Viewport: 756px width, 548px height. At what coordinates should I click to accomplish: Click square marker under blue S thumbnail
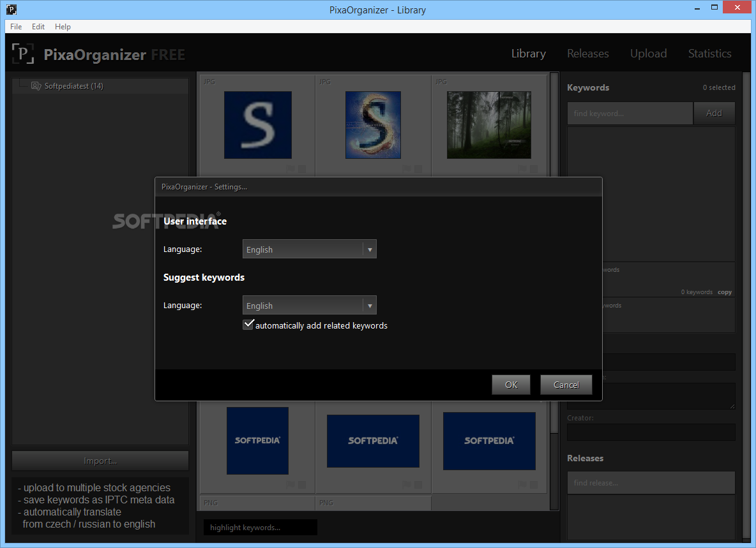point(302,168)
